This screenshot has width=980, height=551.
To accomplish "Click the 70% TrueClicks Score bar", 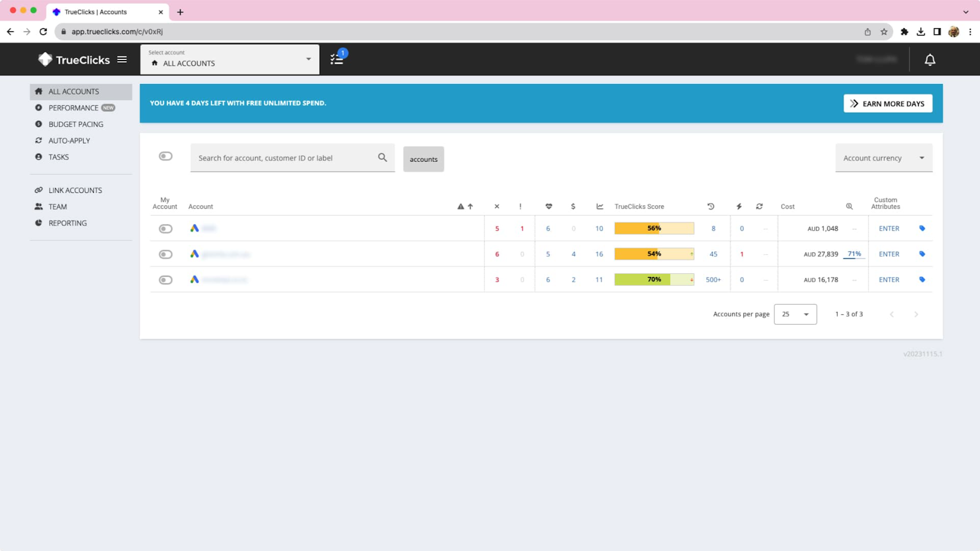I will tap(654, 280).
